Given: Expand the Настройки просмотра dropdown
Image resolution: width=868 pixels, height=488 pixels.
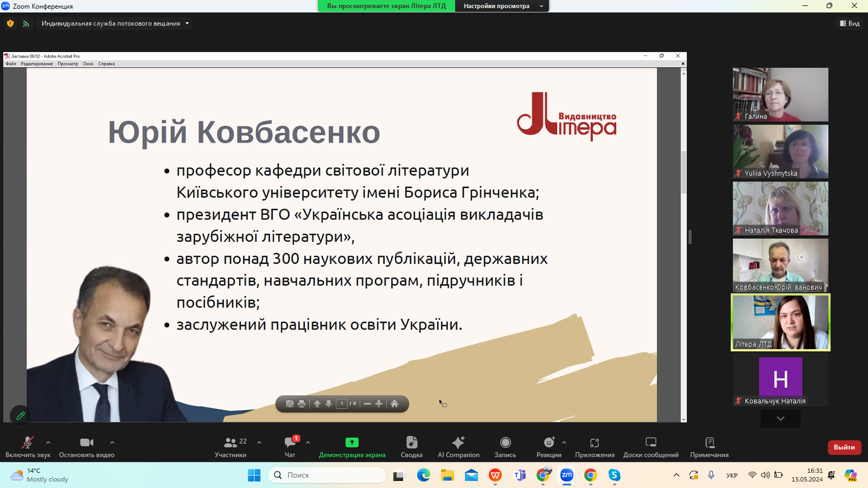Looking at the screenshot, I should pyautogui.click(x=502, y=6).
